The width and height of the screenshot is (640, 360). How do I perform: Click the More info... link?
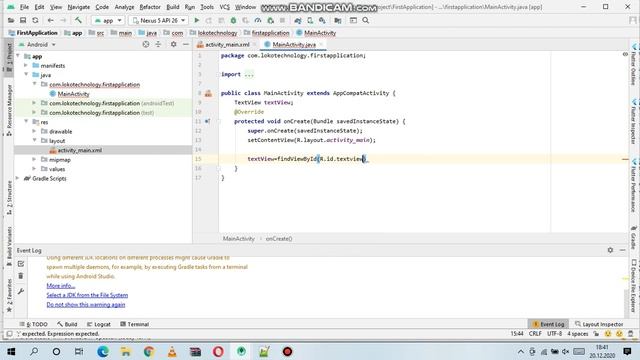(x=61, y=286)
